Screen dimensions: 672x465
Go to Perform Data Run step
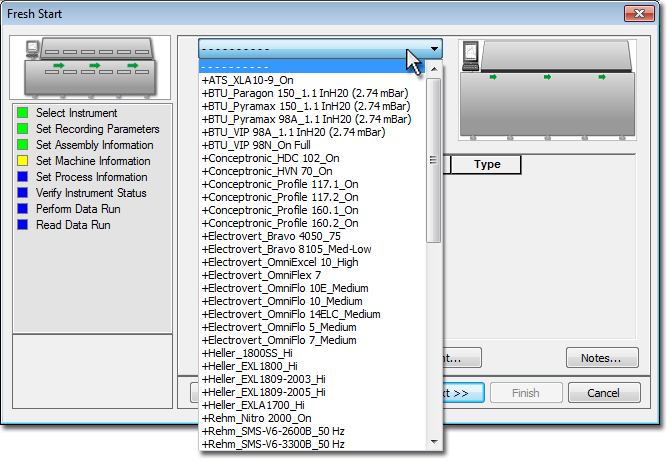tap(78, 209)
